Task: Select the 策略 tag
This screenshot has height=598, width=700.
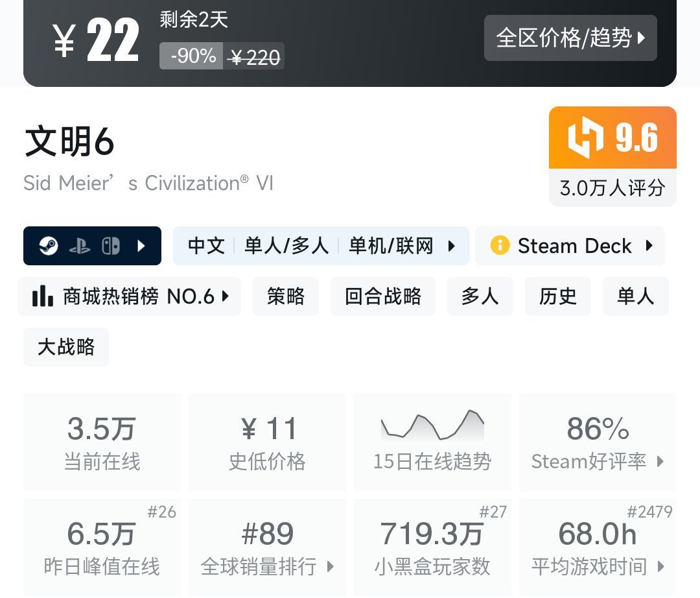Action: (286, 296)
